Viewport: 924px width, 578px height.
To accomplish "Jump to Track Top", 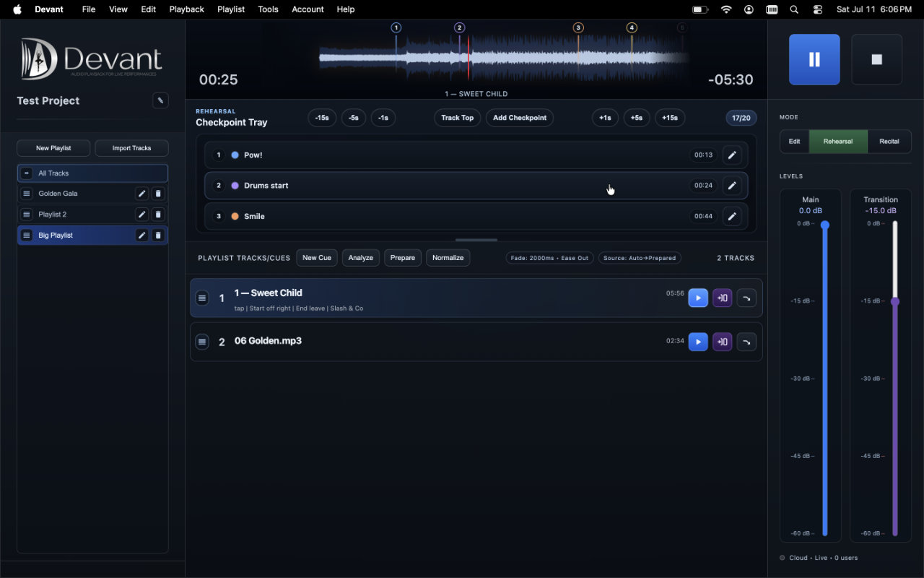I will [x=458, y=118].
